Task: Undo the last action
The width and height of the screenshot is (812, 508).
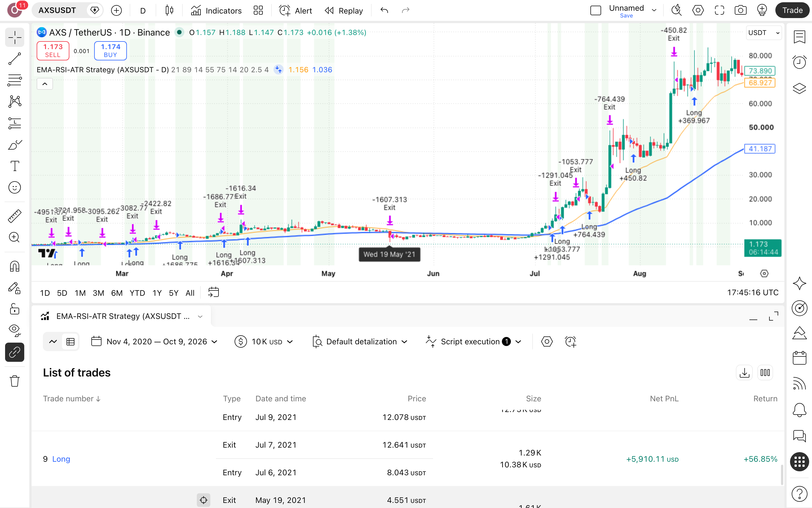Action: [385, 10]
